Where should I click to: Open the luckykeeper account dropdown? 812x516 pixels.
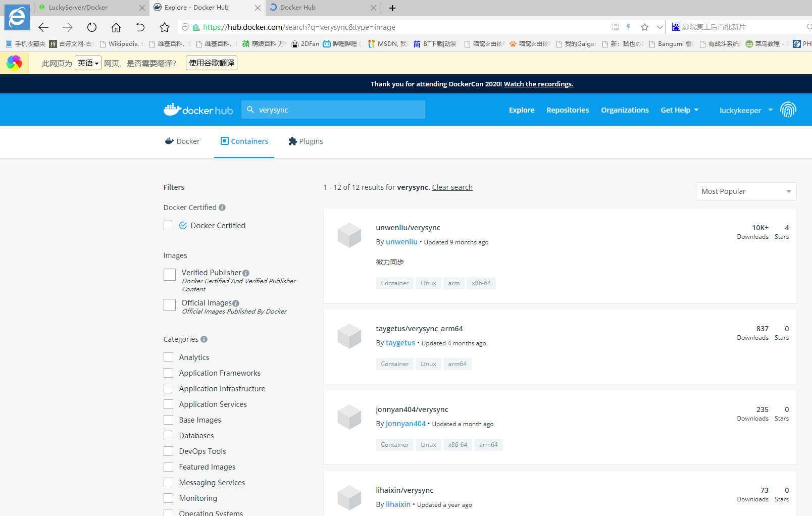click(745, 110)
